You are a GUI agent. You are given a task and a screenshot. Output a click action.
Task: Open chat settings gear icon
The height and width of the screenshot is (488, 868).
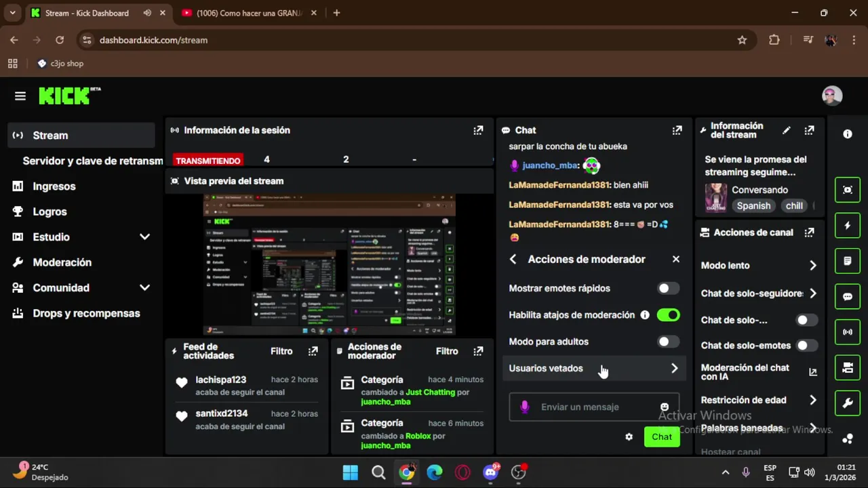(x=629, y=437)
